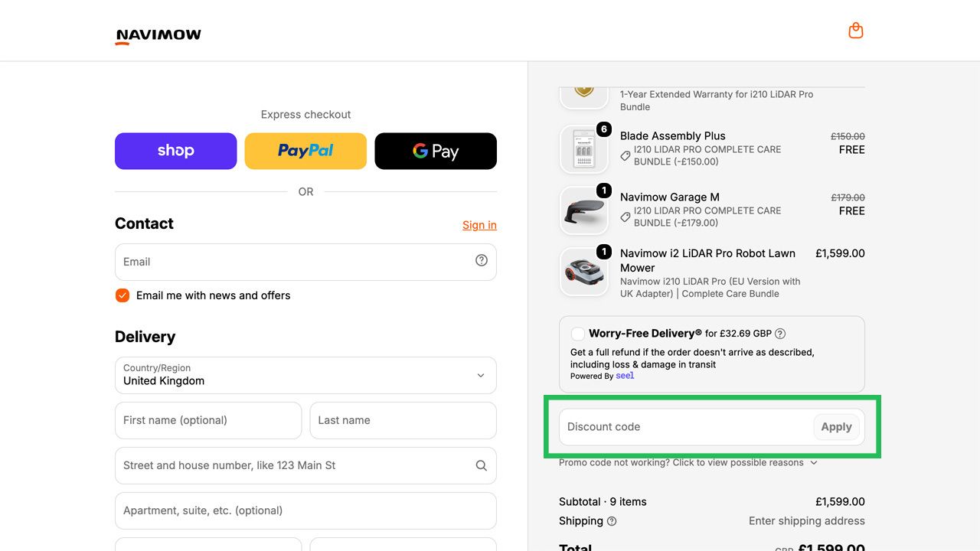980x551 pixels.
Task: Pay with PayPal express checkout
Action: coord(305,151)
